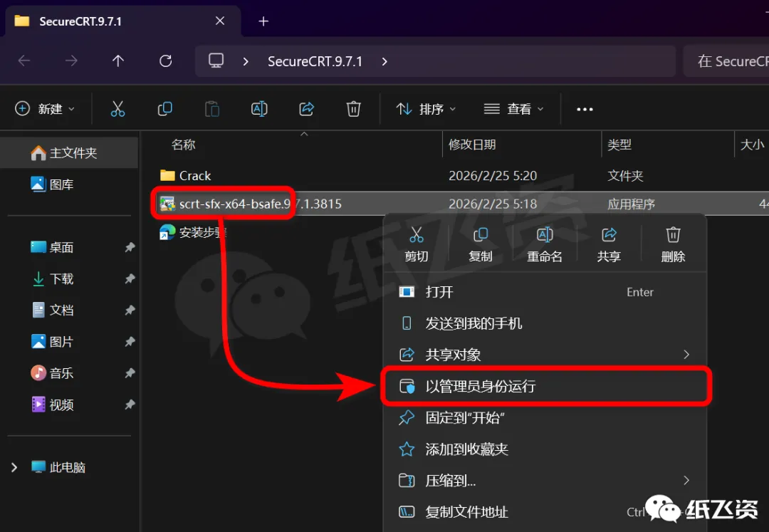Image resolution: width=769 pixels, height=532 pixels.
Task: Open the 新建 (New) dropdown
Action: 45,109
